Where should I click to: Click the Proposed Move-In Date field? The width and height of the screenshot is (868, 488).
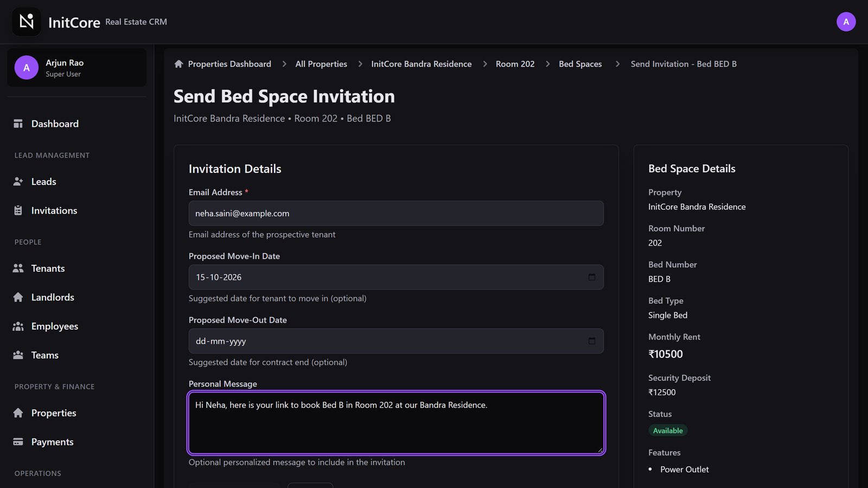[x=396, y=277]
